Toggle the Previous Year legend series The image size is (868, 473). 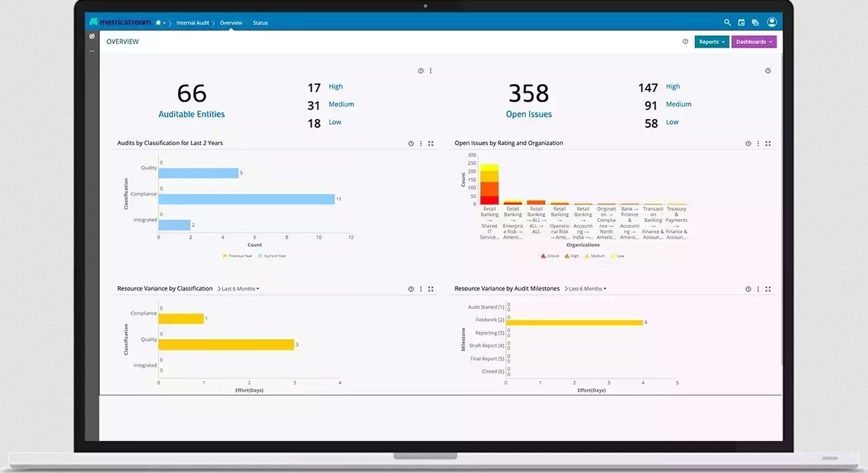click(237, 256)
